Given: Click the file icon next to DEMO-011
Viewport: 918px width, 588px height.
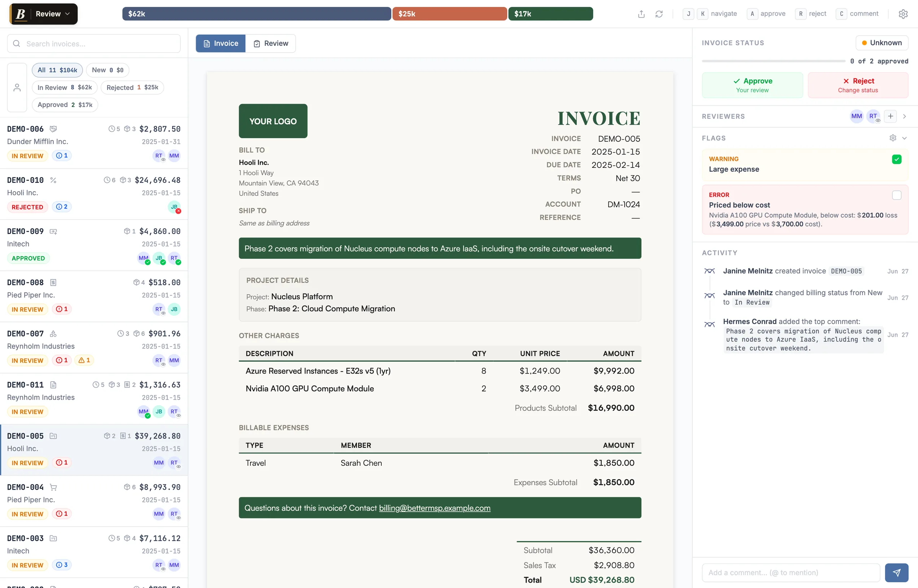Looking at the screenshot, I should [53, 385].
